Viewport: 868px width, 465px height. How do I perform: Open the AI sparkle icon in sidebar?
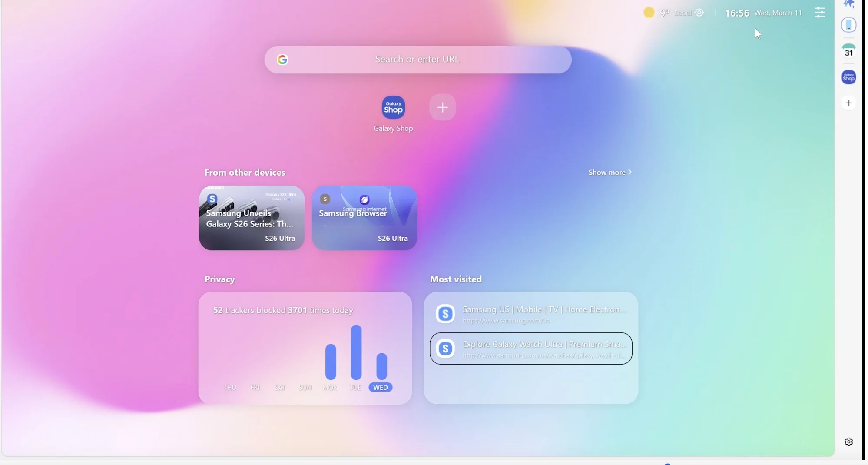pyautogui.click(x=849, y=4)
